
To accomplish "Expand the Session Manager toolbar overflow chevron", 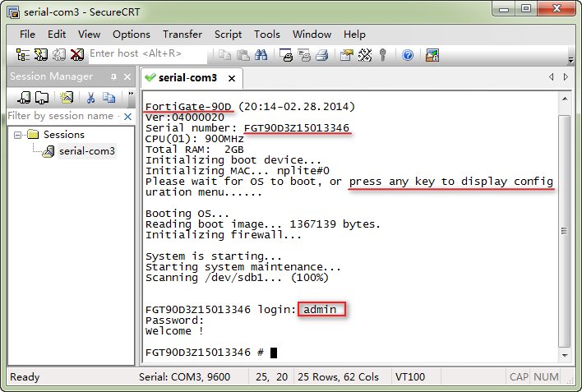I will [131, 94].
